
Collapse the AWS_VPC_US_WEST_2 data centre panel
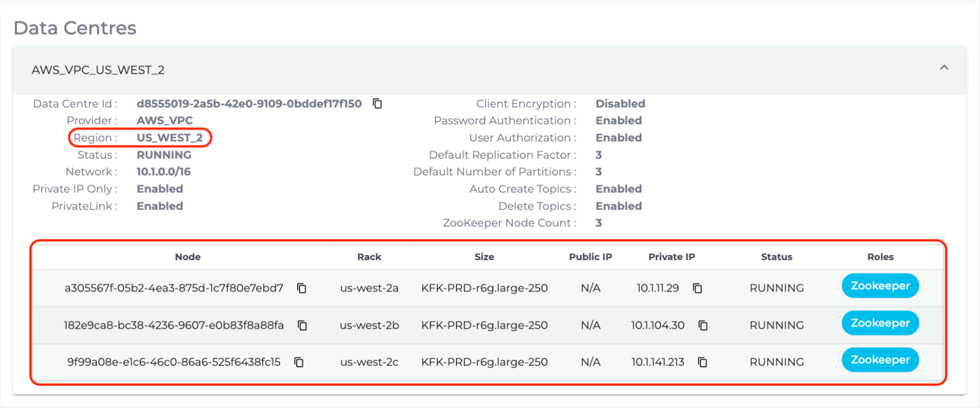(x=944, y=68)
